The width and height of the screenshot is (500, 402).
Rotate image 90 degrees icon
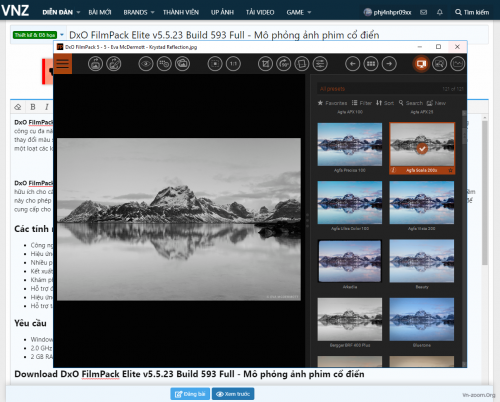tap(284, 64)
